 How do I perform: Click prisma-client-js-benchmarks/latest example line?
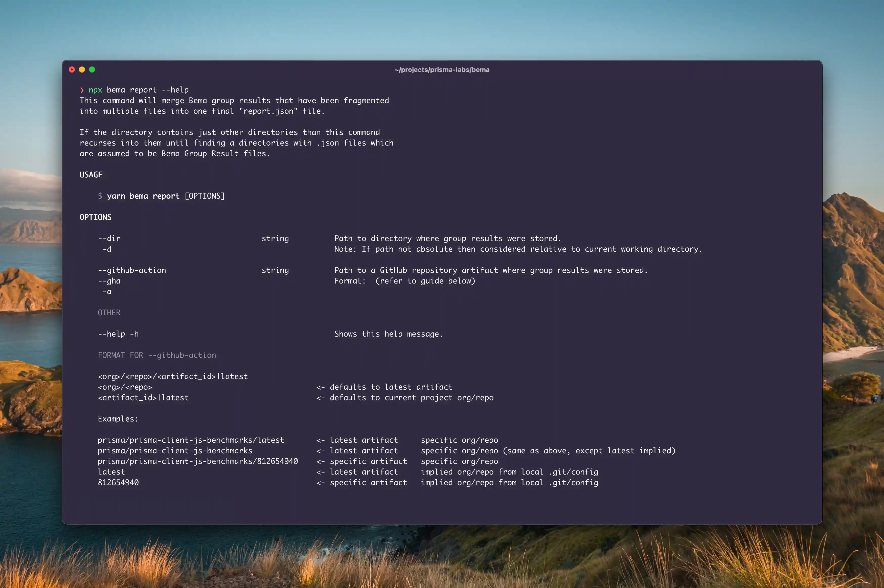191,440
